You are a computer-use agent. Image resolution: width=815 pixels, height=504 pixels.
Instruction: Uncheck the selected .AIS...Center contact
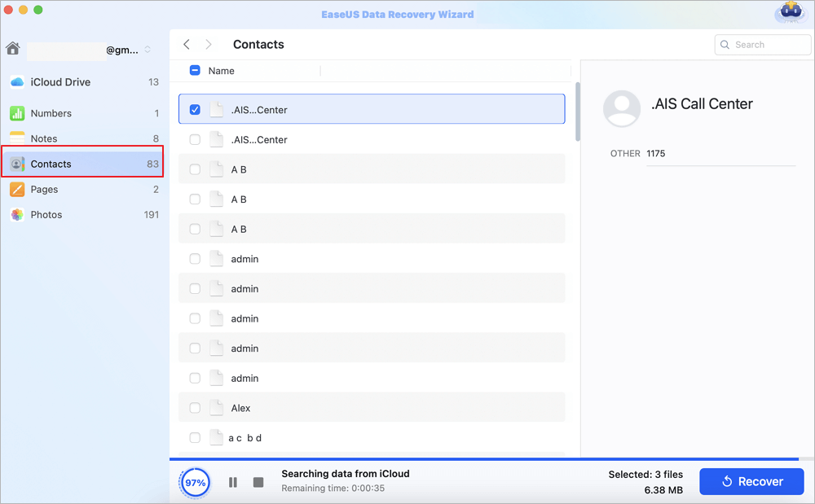[x=195, y=110]
